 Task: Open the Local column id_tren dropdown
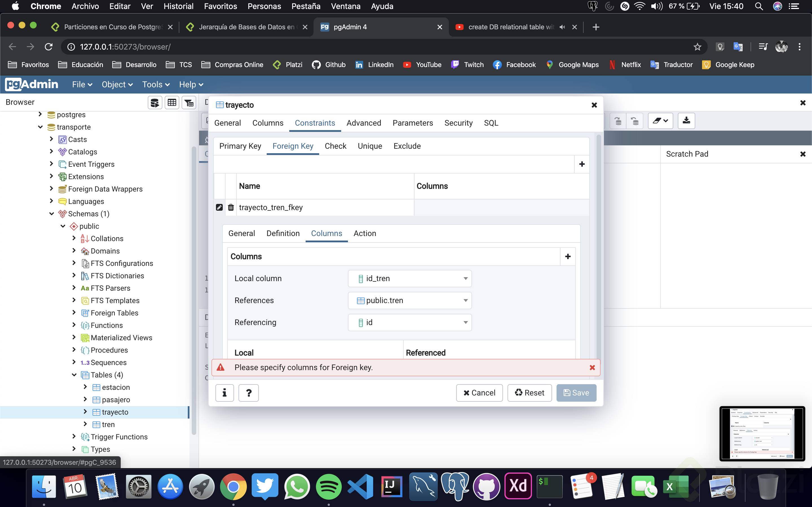coord(410,279)
